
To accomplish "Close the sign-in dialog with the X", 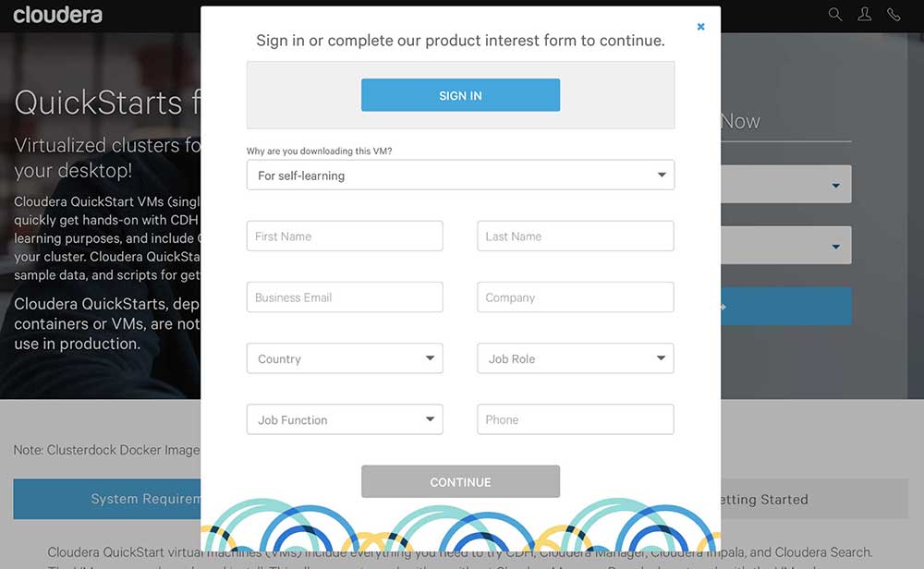I will 700,27.
